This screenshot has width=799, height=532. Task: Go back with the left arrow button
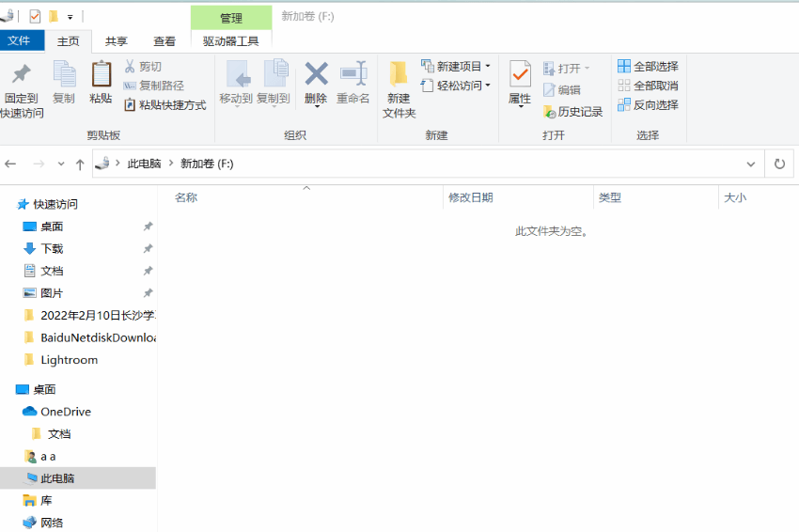pos(10,164)
